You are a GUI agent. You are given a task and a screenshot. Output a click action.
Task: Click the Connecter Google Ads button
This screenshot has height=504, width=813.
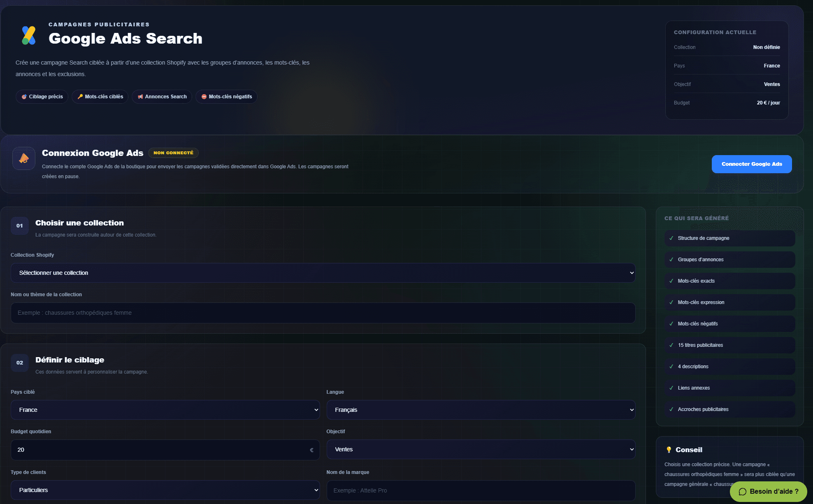pos(752,164)
